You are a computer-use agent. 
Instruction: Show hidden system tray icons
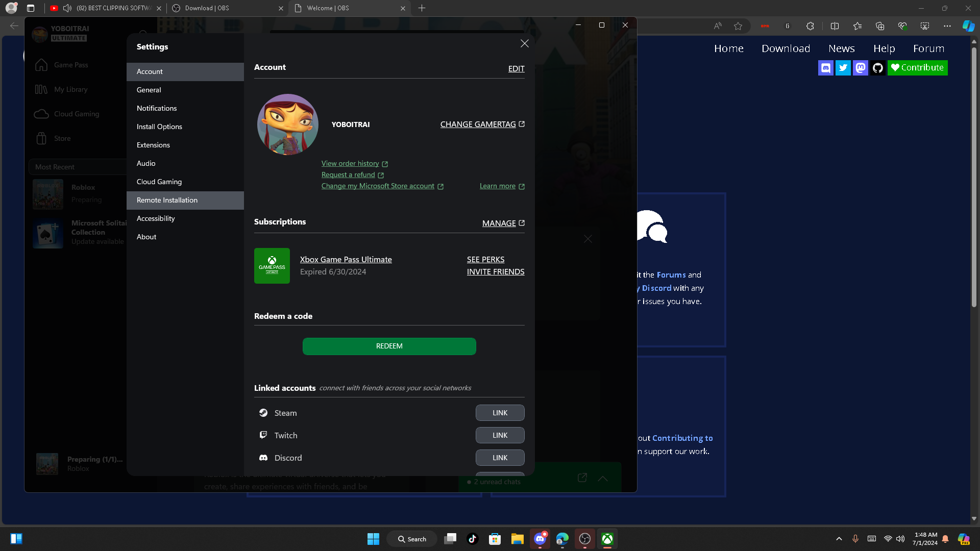839,539
